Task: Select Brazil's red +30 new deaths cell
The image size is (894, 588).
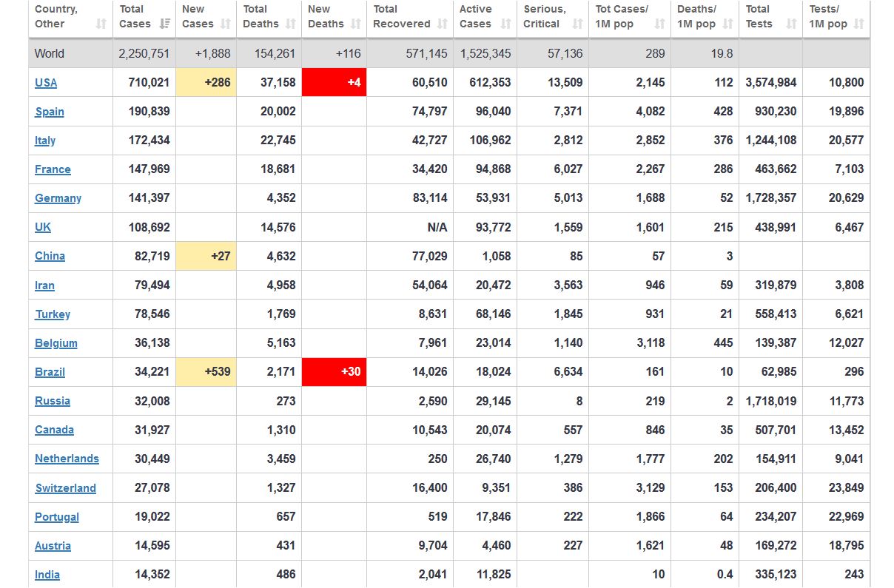Action: 334,372
